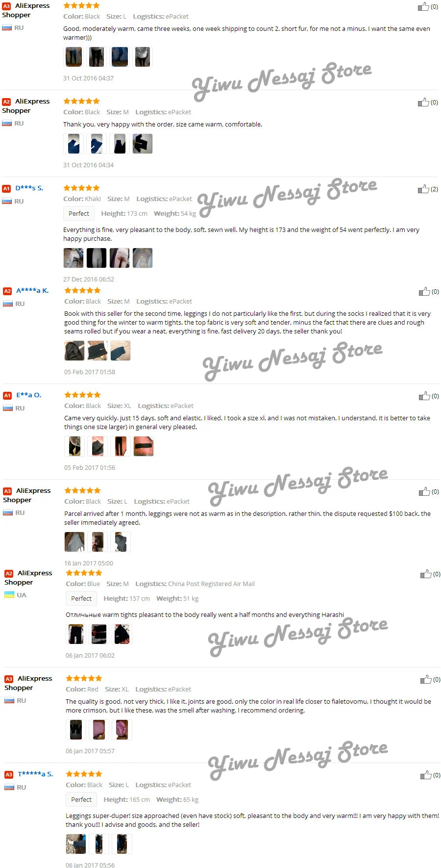Open E**a O. reviewer profile
This screenshot has width=441, height=868.
[x=29, y=395]
